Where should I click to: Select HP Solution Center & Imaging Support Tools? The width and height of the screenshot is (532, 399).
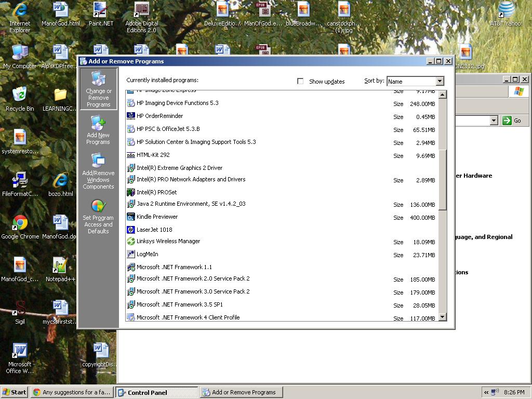tap(282, 142)
